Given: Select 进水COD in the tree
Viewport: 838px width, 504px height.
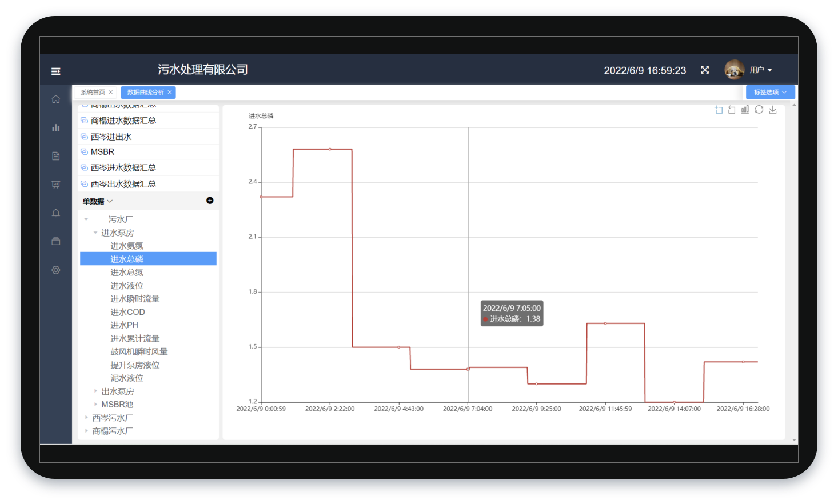Looking at the screenshot, I should click(x=127, y=312).
